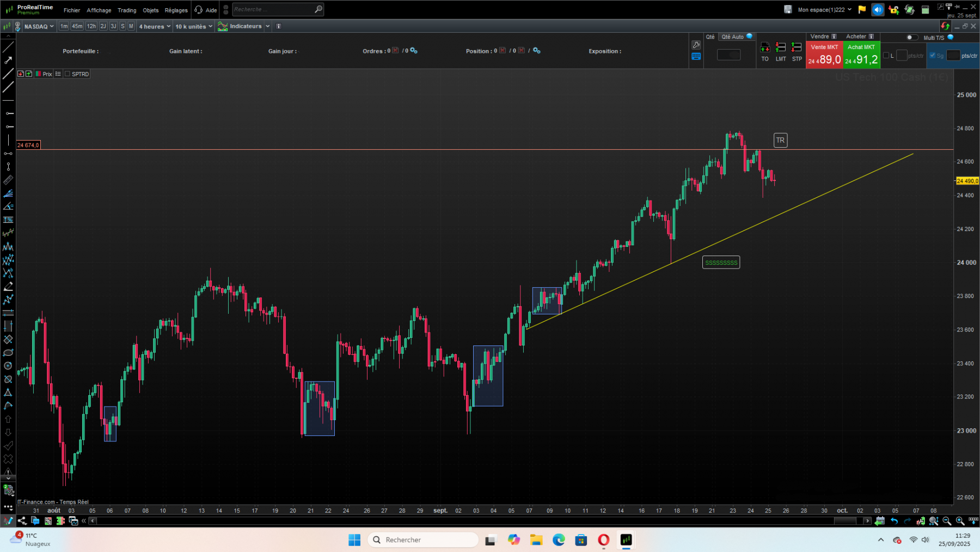Expand the NASDAQ instrument dropdown
980x552 pixels.
pos(39,26)
